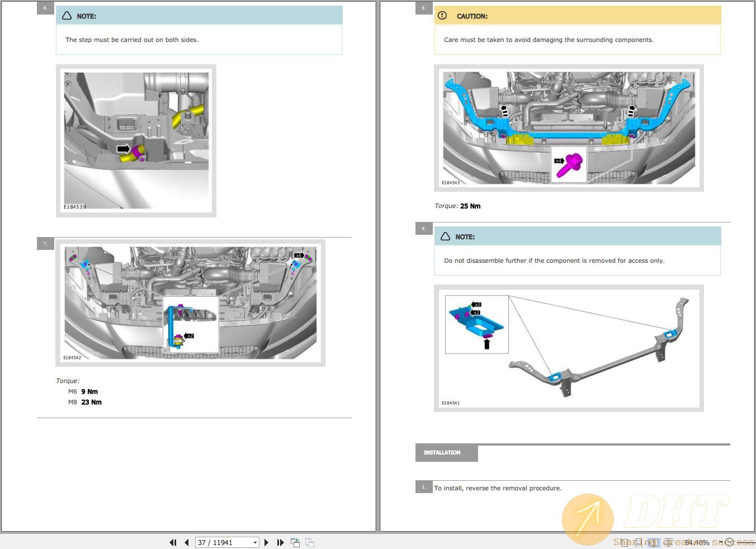
Task: Open the page number dropdown arrow
Action: 255,542
